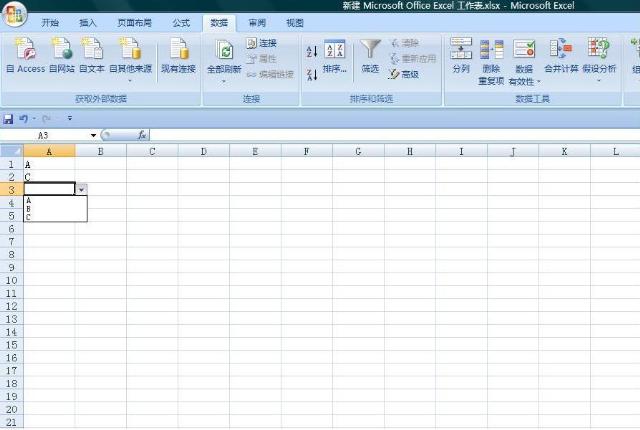Image resolution: width=640 pixels, height=430 pixels.
Task: Toggle the Filter (筛选) funnel
Action: pos(370,56)
